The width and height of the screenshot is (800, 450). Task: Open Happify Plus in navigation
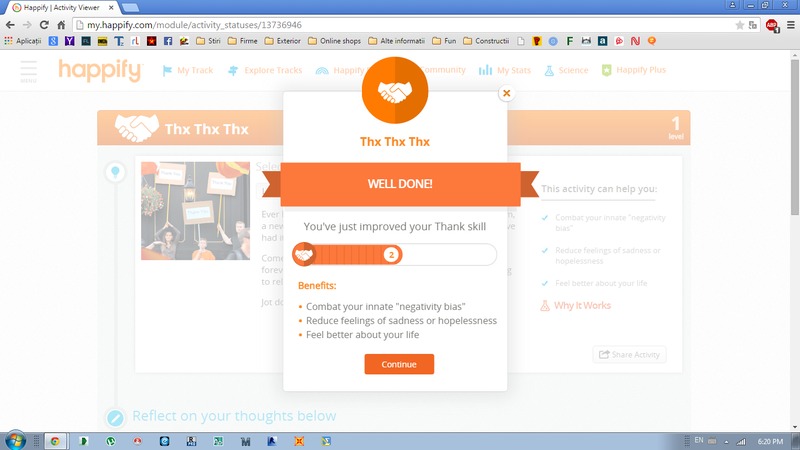click(x=634, y=70)
